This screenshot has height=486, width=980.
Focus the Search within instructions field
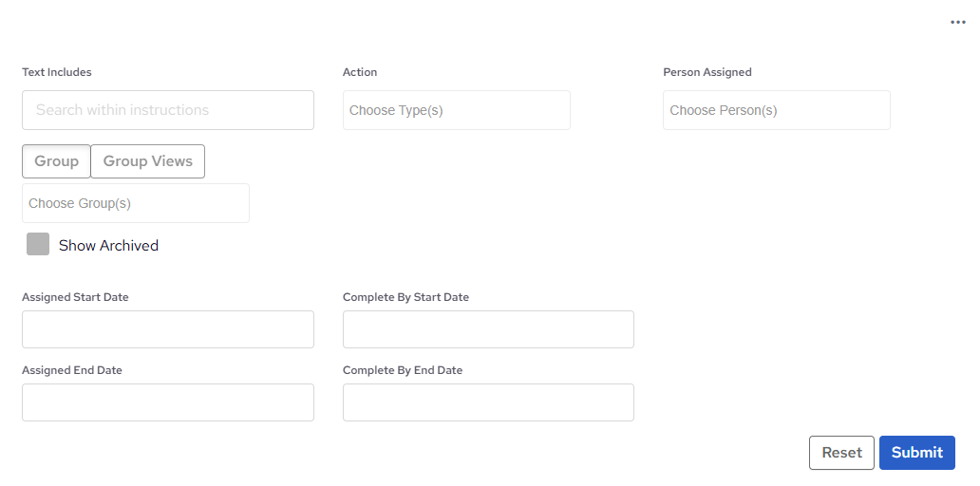click(x=167, y=110)
